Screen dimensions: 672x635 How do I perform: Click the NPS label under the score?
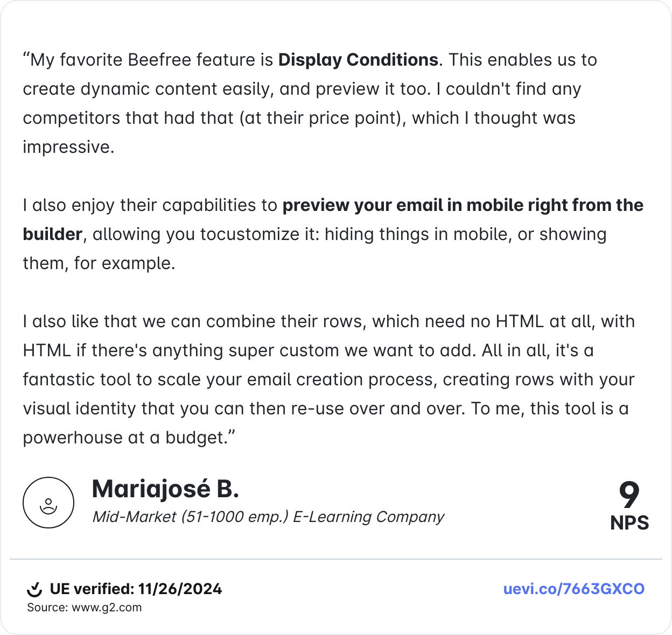pos(629,523)
